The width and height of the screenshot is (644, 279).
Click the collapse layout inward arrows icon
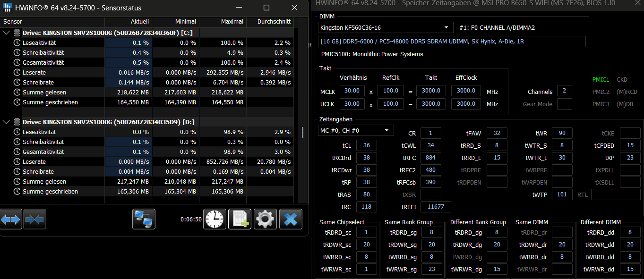click(35, 220)
